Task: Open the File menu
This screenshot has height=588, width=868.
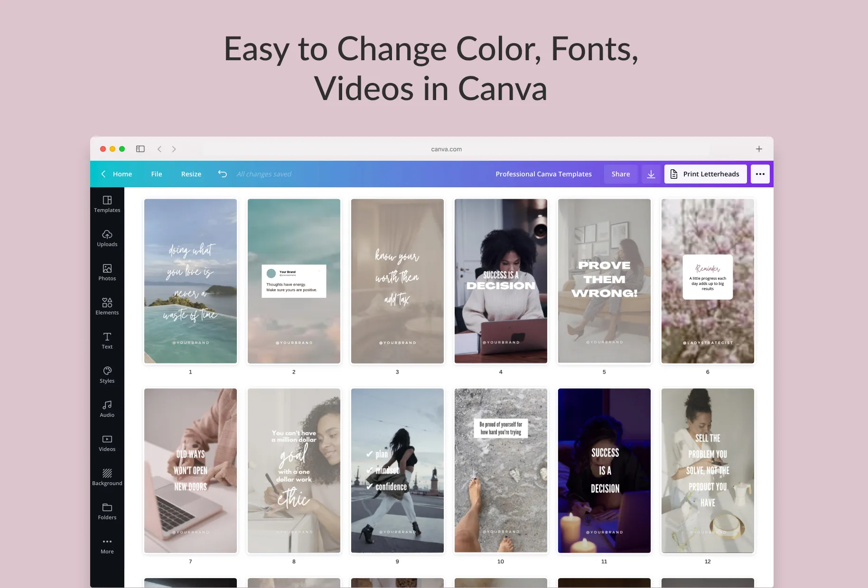Action: point(157,174)
